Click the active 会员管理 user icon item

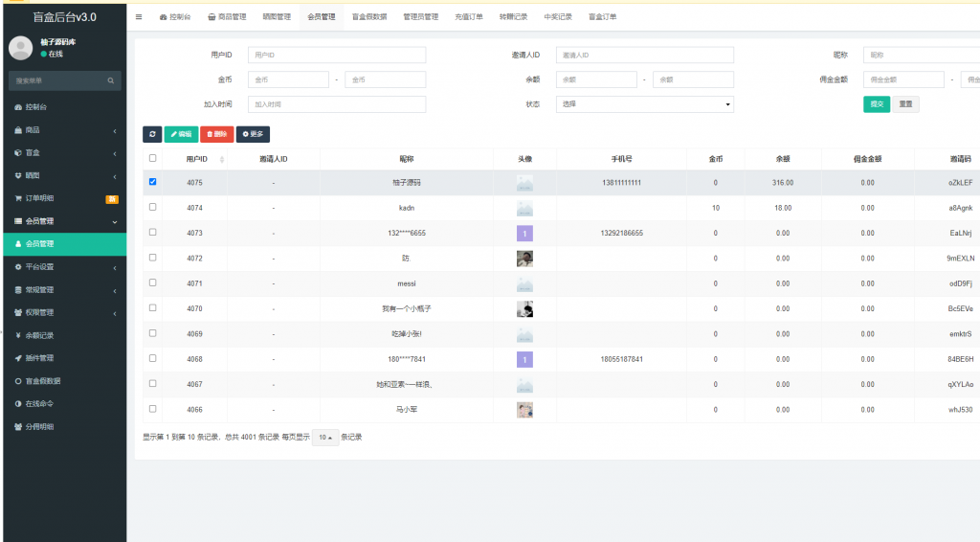pyautogui.click(x=64, y=244)
